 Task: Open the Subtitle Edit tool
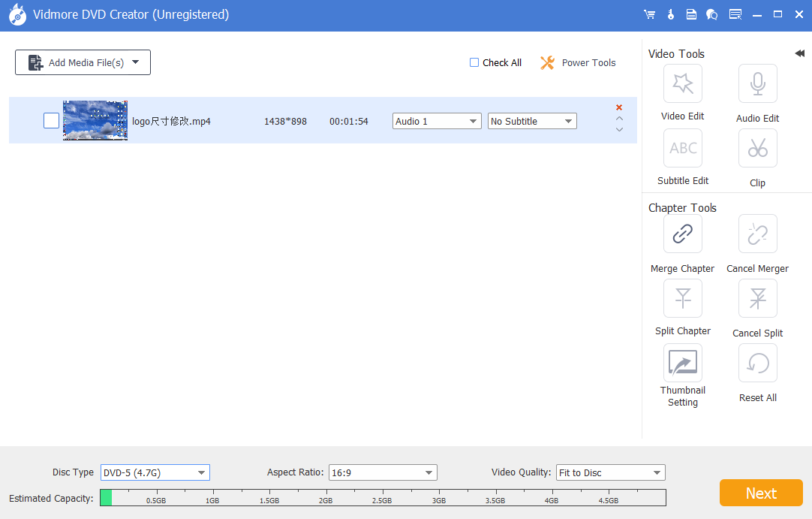click(x=682, y=149)
